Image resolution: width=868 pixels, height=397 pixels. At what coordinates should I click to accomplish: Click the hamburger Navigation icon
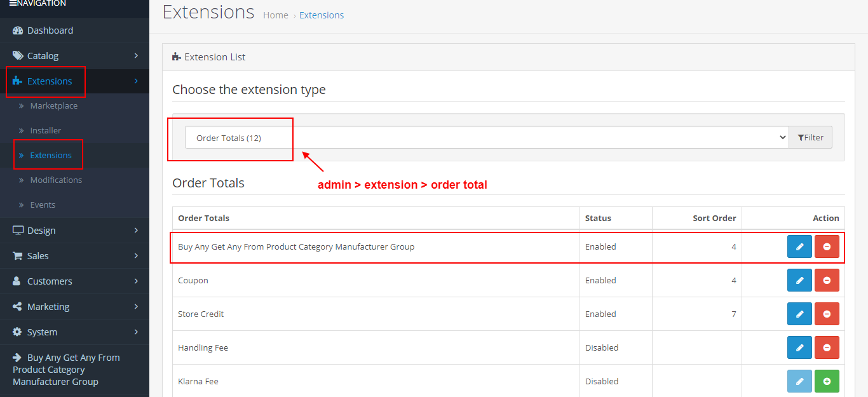13,4
